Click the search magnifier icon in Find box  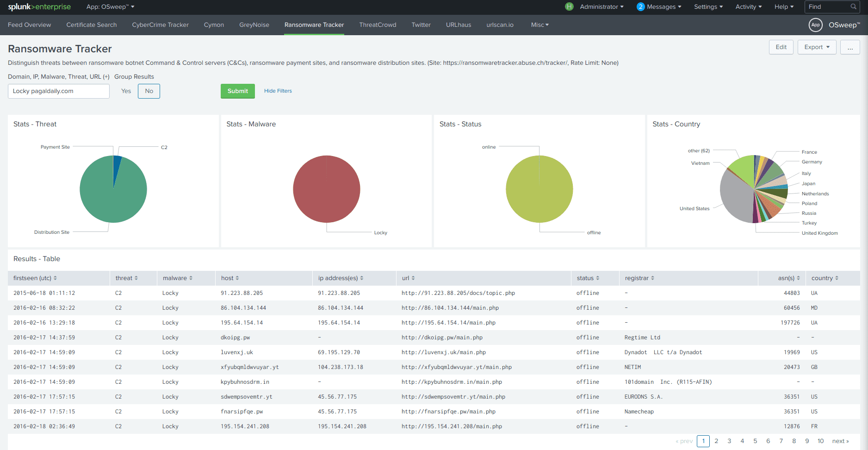[853, 6]
